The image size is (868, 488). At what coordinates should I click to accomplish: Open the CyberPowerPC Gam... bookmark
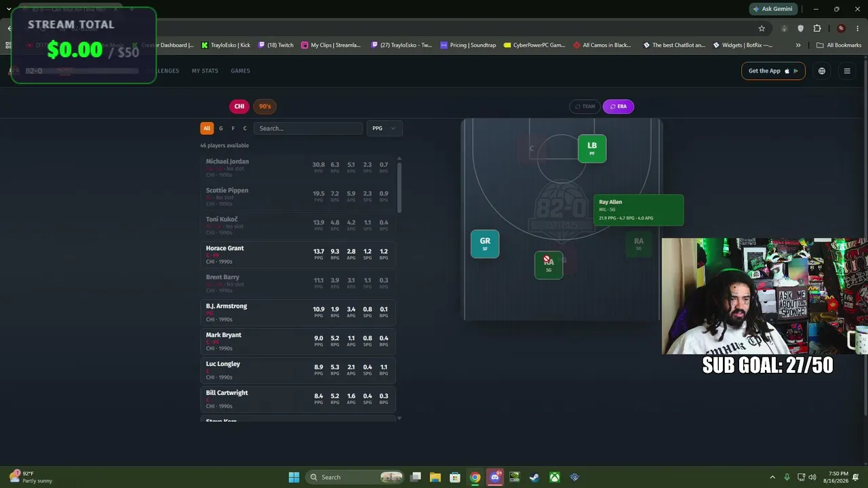(x=534, y=45)
